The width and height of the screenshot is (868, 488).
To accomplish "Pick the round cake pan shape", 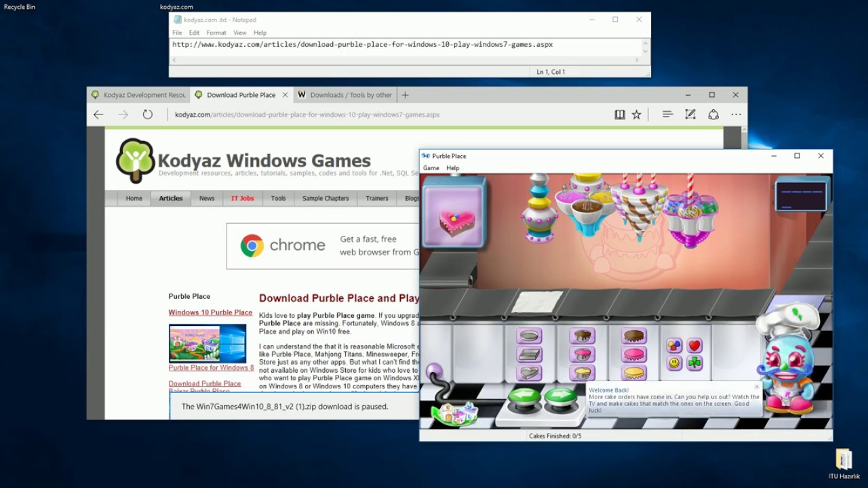I will pyautogui.click(x=529, y=335).
